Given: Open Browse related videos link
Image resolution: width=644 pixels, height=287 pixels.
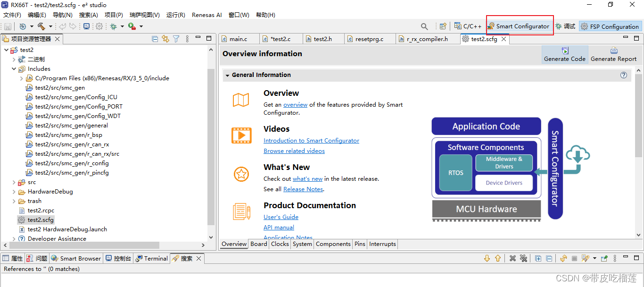Looking at the screenshot, I should coord(294,151).
